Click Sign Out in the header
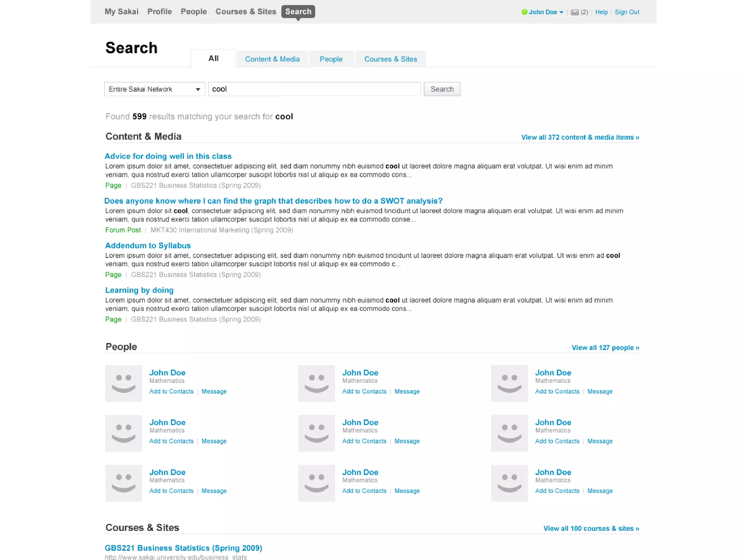Screen dimensions: 747x560 (x=627, y=12)
